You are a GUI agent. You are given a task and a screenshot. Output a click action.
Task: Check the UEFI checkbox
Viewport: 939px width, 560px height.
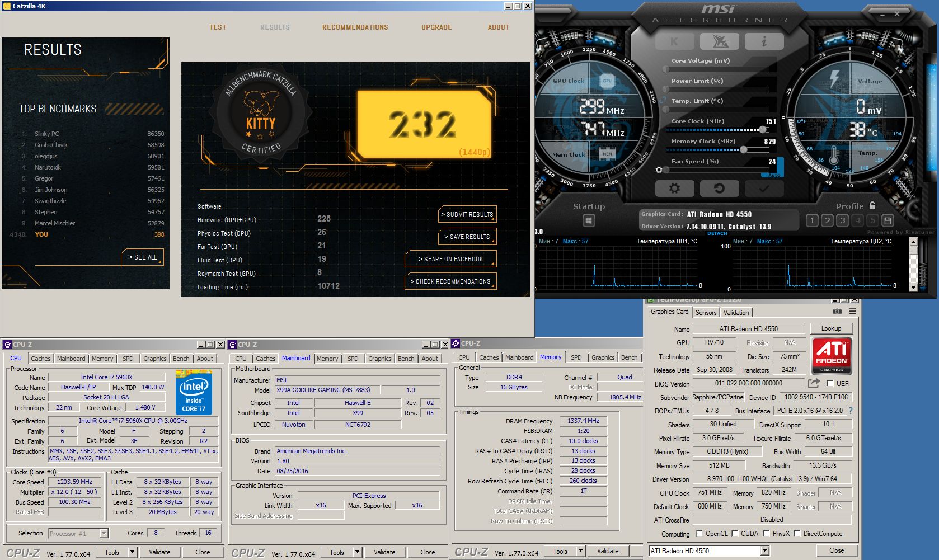coord(830,384)
